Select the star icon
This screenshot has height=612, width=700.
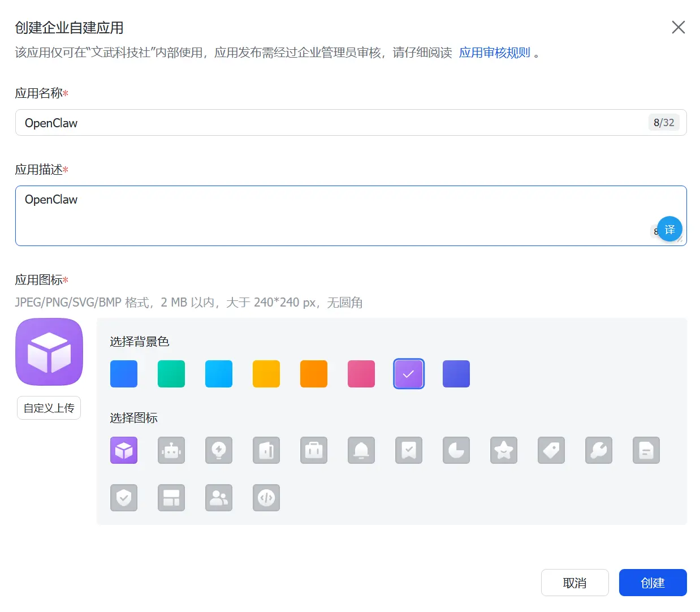pyautogui.click(x=504, y=450)
